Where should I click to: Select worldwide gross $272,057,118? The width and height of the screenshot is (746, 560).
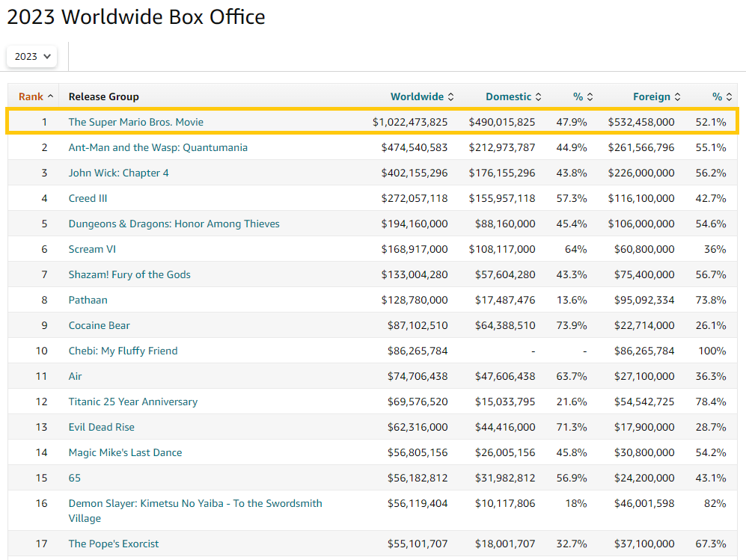(415, 198)
